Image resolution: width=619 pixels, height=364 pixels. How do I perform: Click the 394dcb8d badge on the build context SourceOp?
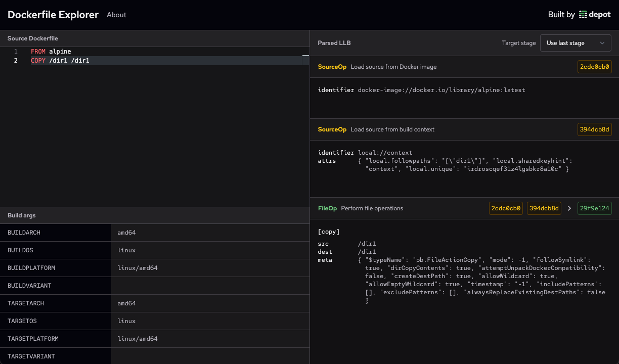pos(594,129)
